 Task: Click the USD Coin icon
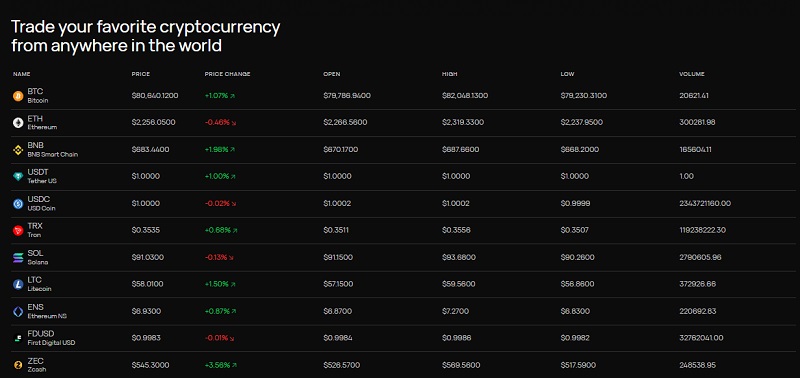(x=18, y=204)
